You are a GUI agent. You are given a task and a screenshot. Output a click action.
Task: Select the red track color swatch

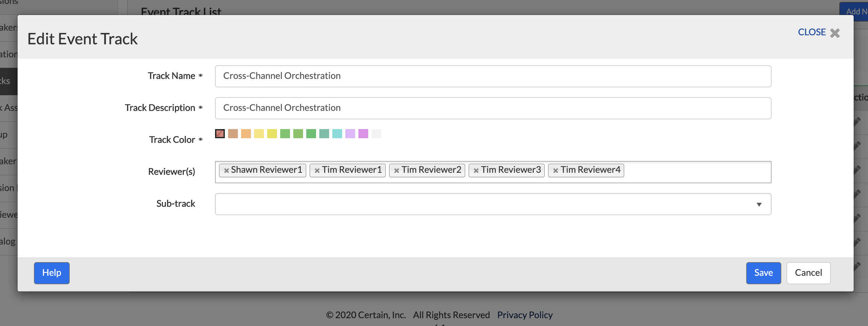[220, 134]
